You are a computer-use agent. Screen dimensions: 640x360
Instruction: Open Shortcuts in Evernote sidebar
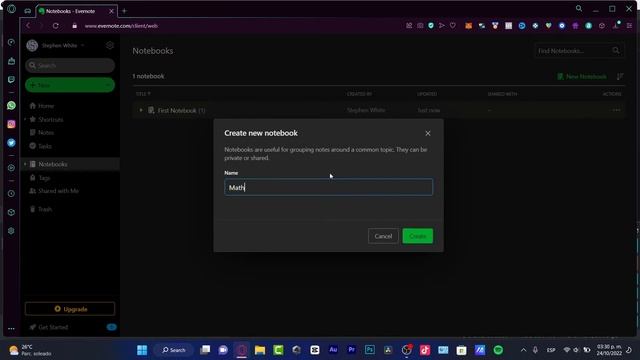point(51,120)
